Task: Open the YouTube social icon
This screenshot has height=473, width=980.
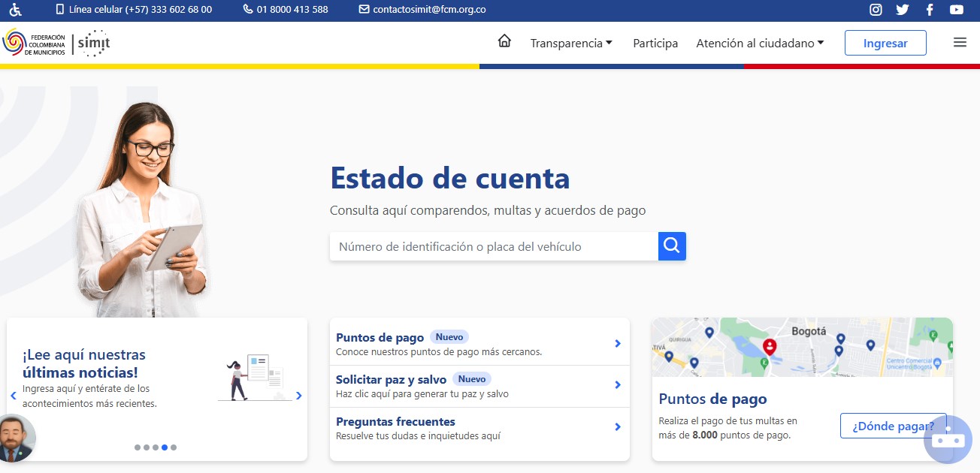Action: tap(956, 10)
